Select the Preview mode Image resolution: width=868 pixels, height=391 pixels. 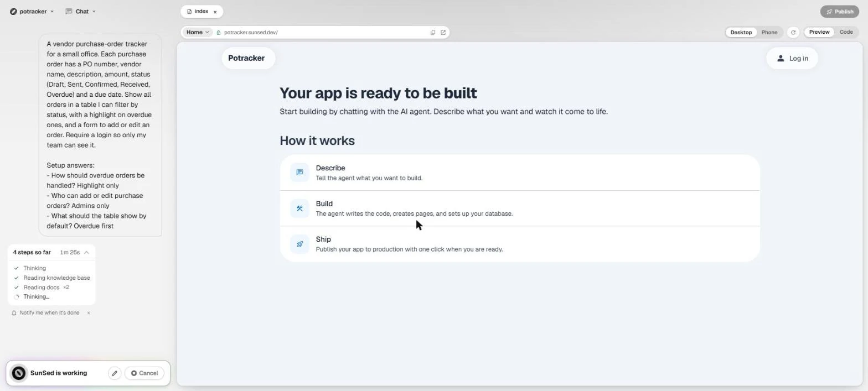pyautogui.click(x=819, y=32)
